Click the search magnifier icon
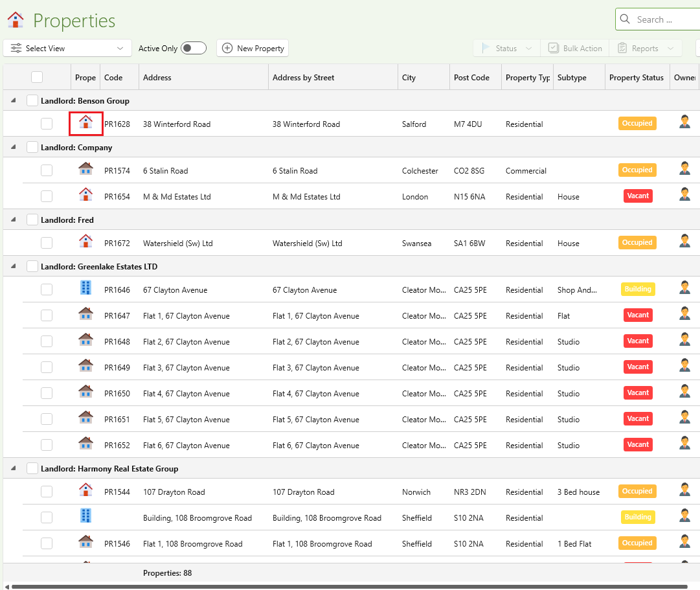Screen dimensions: 700x590 [x=625, y=19]
